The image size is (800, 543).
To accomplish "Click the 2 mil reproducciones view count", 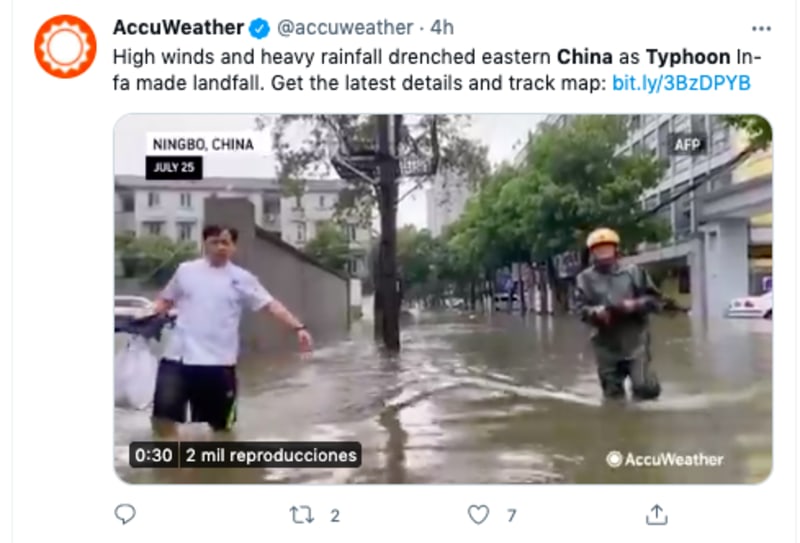I will pyautogui.click(x=271, y=455).
